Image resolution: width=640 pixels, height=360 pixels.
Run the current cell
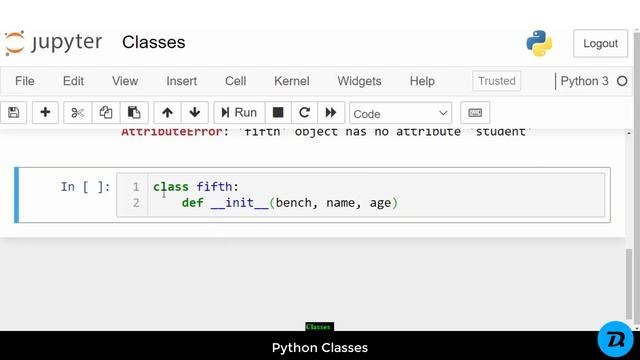pos(239,113)
